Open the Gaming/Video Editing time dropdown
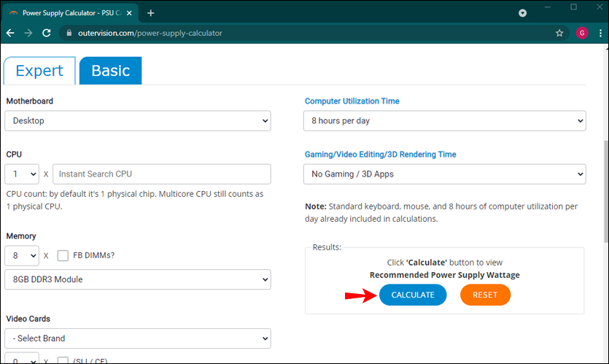 point(444,174)
